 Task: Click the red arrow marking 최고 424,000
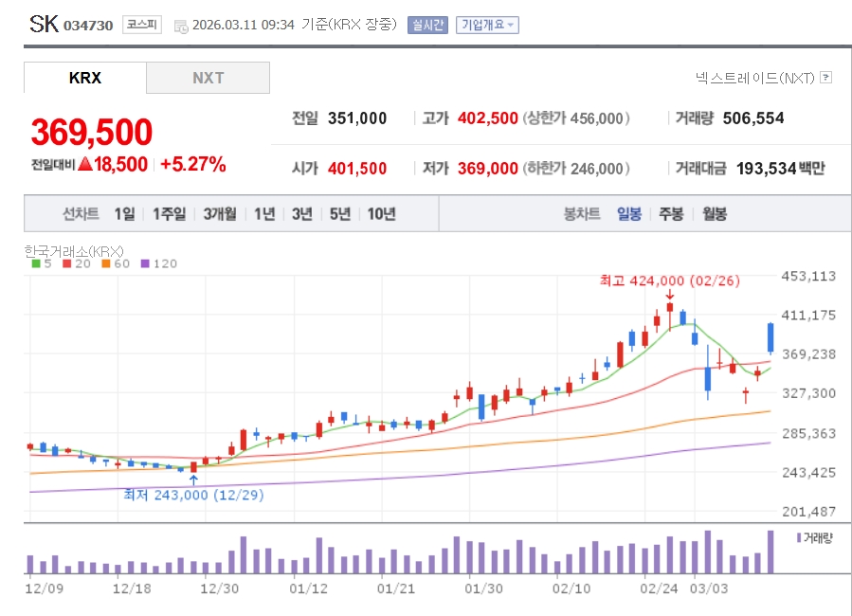point(670,295)
